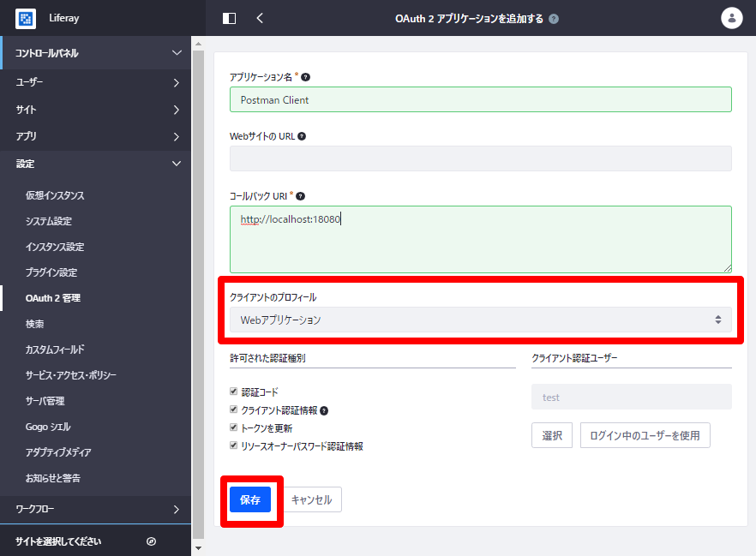
Task: Open the product menu panel icon
Action: [228, 17]
